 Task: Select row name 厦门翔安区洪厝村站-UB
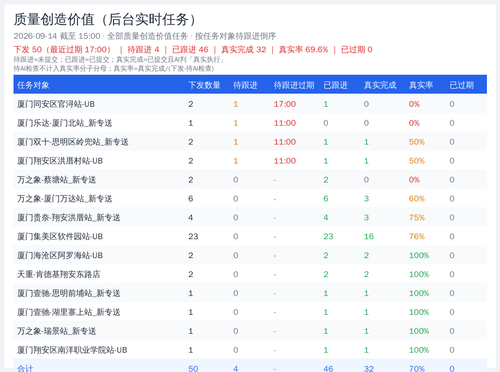60,161
